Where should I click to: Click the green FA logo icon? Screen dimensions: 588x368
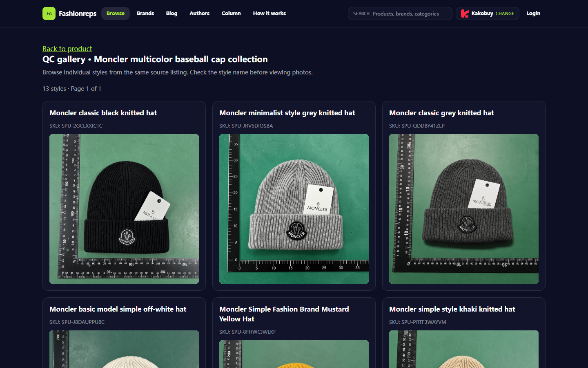(49, 13)
